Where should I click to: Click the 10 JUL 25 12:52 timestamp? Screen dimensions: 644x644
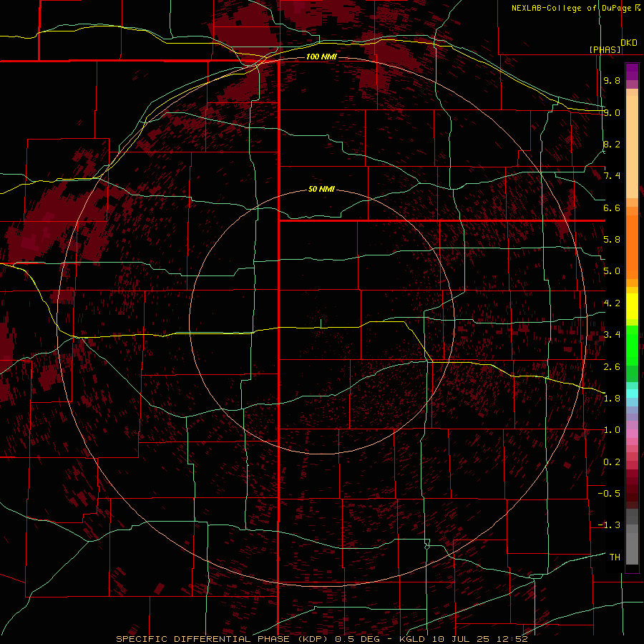(479, 639)
